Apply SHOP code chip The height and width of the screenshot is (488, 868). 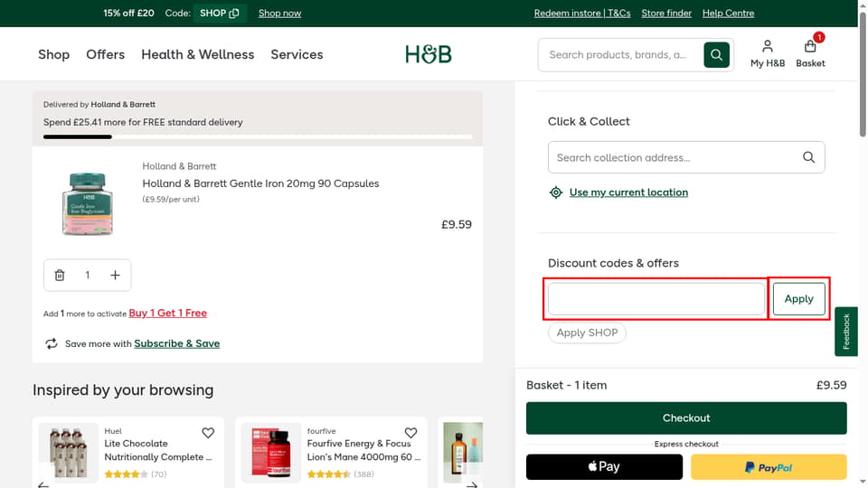tap(587, 333)
